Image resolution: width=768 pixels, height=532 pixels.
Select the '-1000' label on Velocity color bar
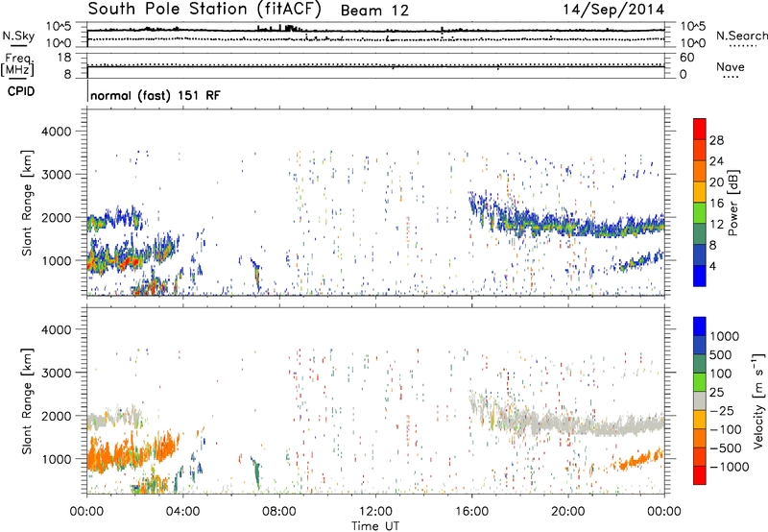pos(729,467)
